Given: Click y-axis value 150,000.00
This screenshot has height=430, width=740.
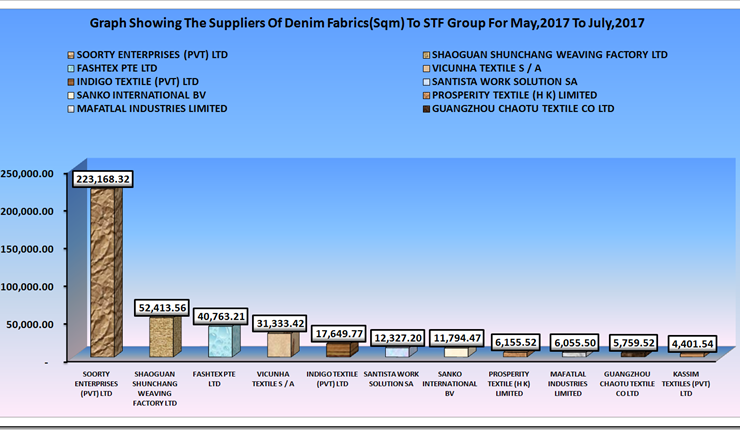Looking at the screenshot, I should click(x=27, y=249).
